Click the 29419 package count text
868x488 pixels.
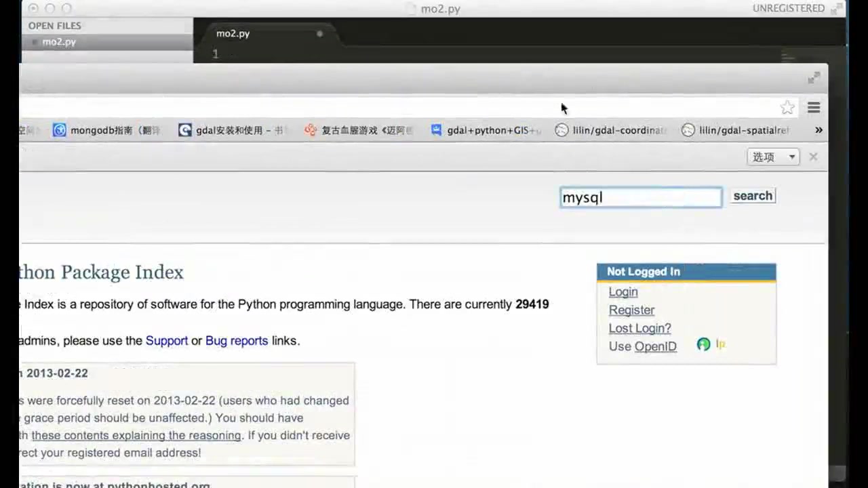click(x=532, y=304)
